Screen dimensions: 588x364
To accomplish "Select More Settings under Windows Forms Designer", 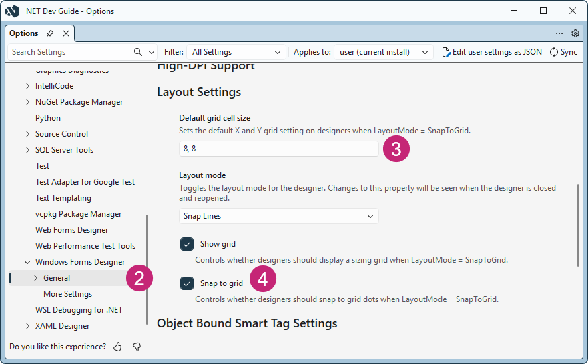I will [68, 294].
